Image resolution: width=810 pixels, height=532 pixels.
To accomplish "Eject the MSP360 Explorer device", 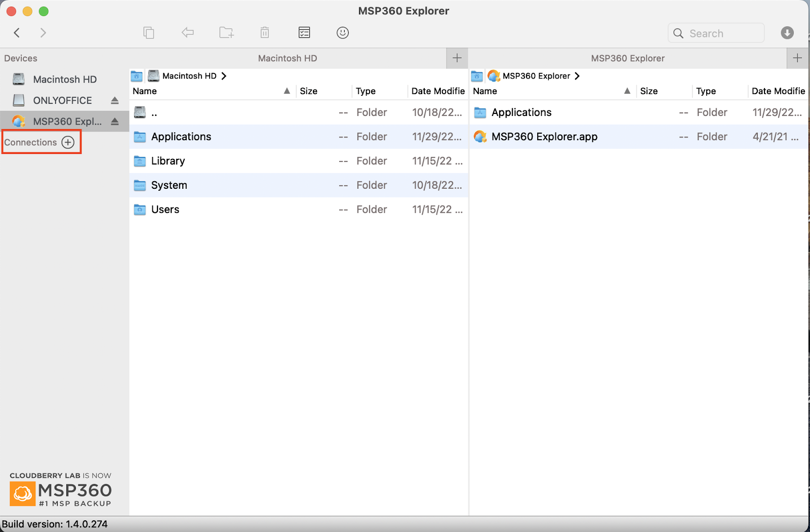I will tap(115, 121).
